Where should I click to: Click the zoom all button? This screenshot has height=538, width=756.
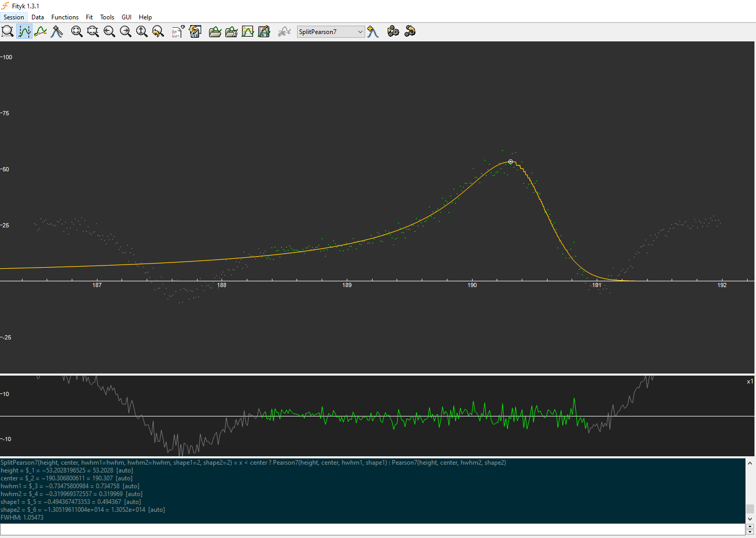tap(76, 32)
